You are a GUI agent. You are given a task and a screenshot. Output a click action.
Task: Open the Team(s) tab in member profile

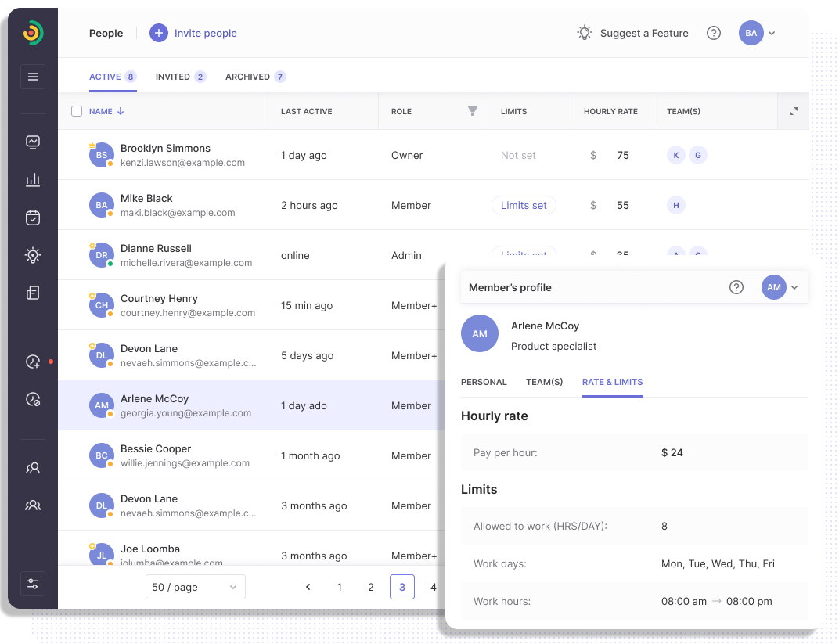(544, 382)
